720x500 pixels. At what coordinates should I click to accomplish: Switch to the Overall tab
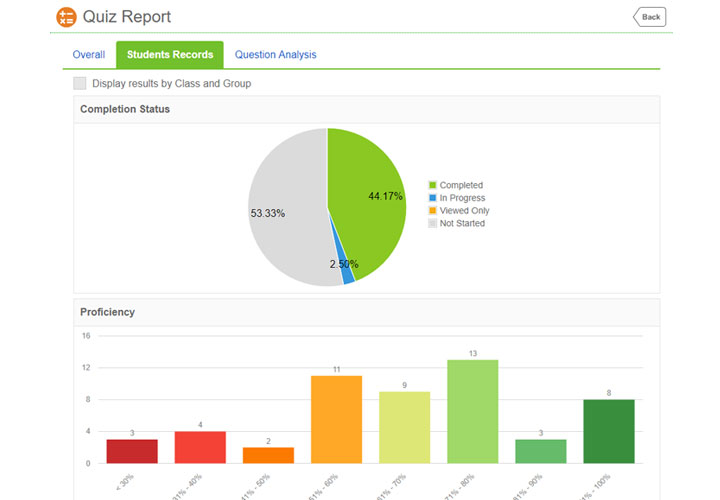coord(89,55)
